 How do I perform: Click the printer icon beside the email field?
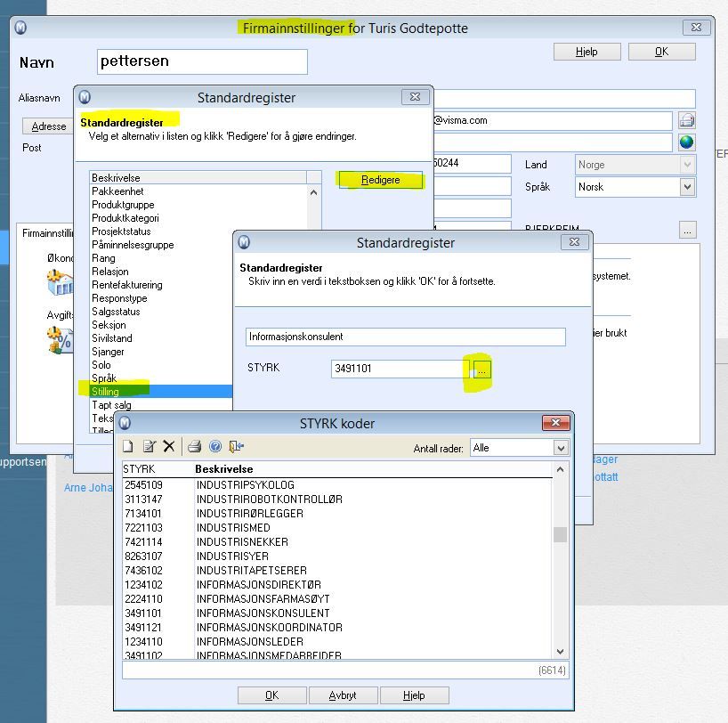click(687, 120)
